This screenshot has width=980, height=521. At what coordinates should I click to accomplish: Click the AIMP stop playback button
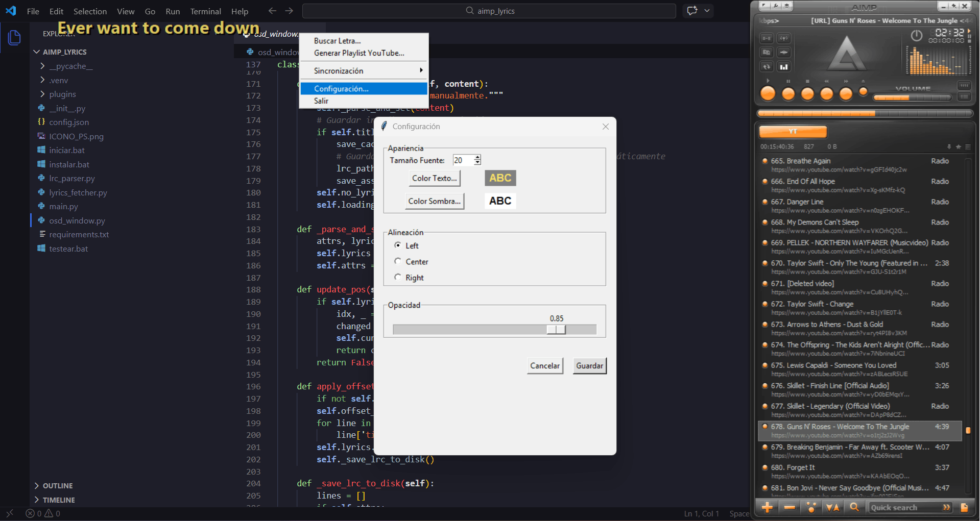click(x=807, y=94)
